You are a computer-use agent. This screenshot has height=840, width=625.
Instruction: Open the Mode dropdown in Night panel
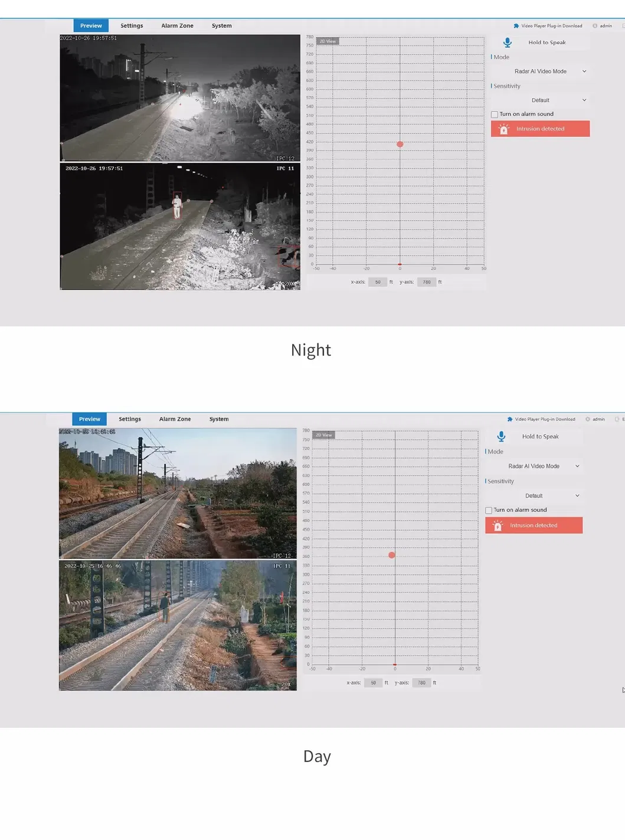[540, 71]
